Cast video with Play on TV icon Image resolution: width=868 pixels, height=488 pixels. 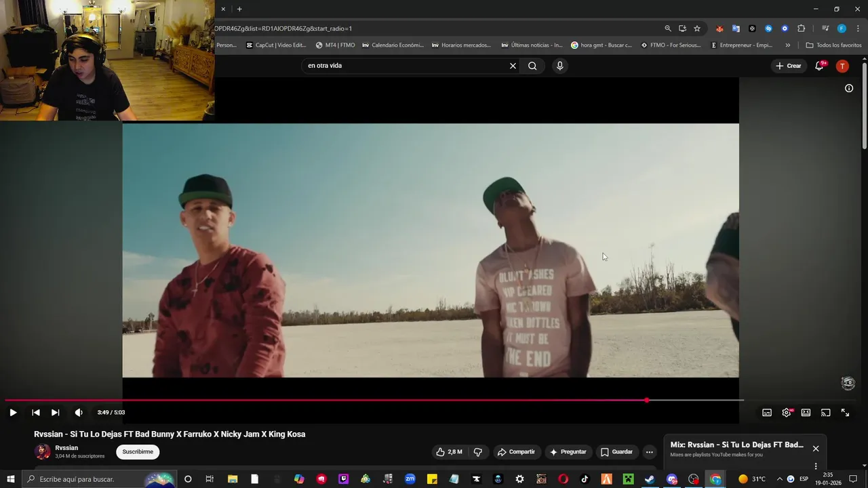[x=825, y=412]
